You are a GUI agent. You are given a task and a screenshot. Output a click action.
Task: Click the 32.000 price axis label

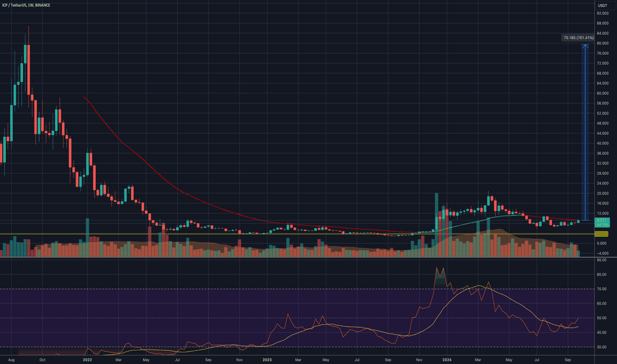click(x=602, y=163)
